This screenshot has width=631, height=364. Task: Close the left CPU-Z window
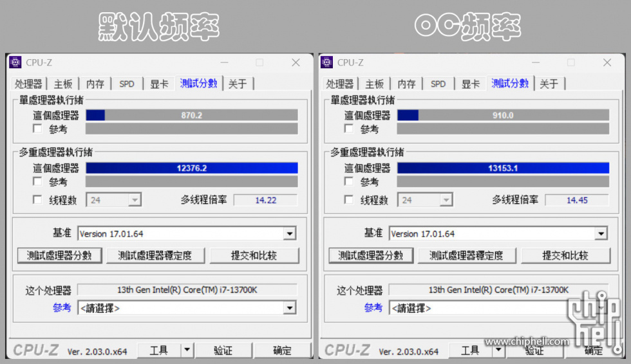tap(296, 62)
